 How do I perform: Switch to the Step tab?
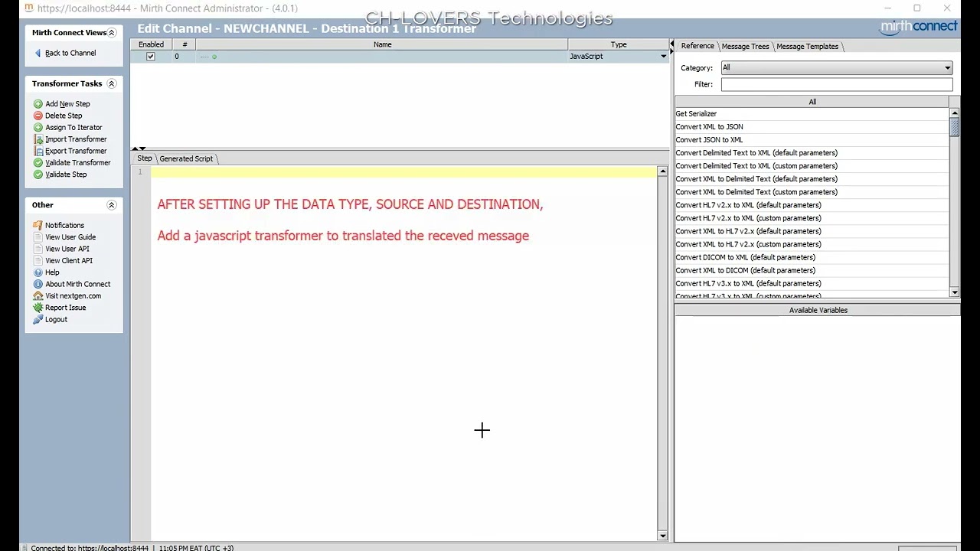[x=145, y=158]
